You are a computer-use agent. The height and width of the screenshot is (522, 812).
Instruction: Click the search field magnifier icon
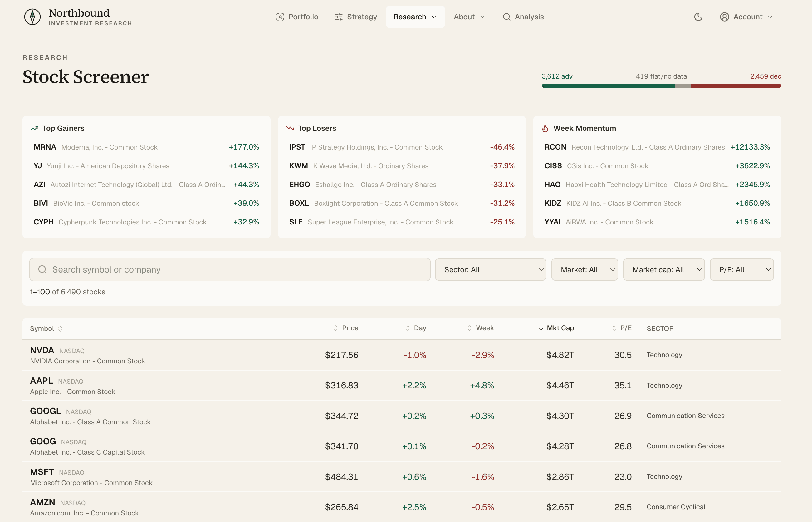click(42, 269)
